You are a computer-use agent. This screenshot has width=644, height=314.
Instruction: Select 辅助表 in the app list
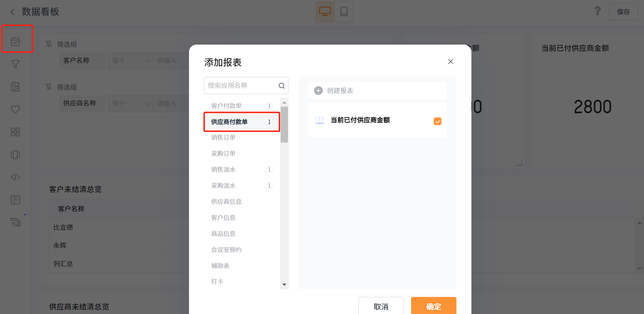point(242,266)
